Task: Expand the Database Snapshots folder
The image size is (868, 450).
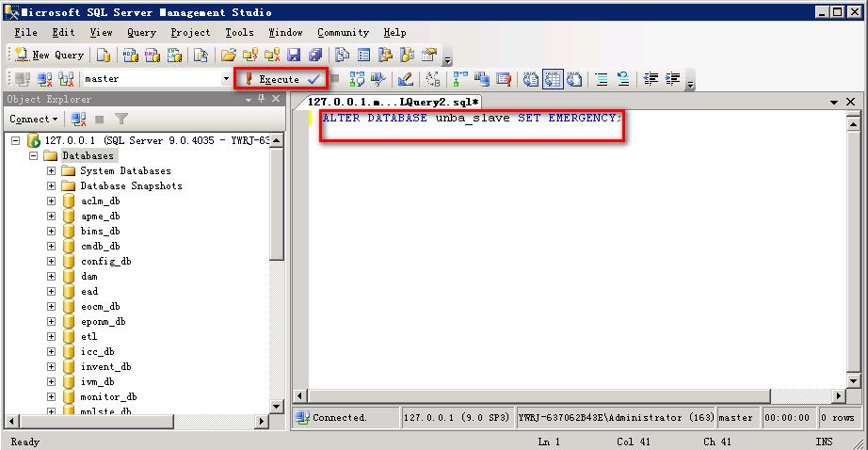Action: (x=51, y=185)
